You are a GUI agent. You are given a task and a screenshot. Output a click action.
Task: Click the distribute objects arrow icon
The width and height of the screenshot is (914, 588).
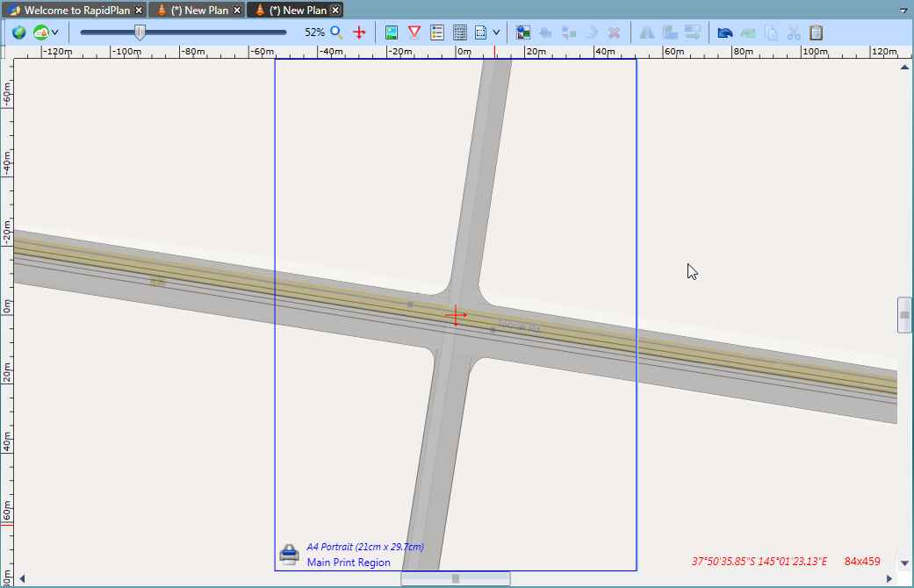tap(693, 32)
